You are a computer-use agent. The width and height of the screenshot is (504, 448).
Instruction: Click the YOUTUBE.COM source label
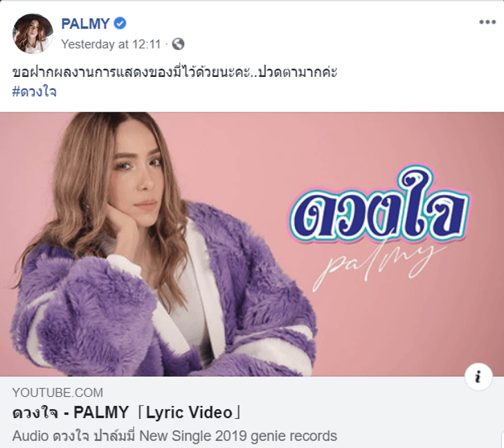click(58, 393)
